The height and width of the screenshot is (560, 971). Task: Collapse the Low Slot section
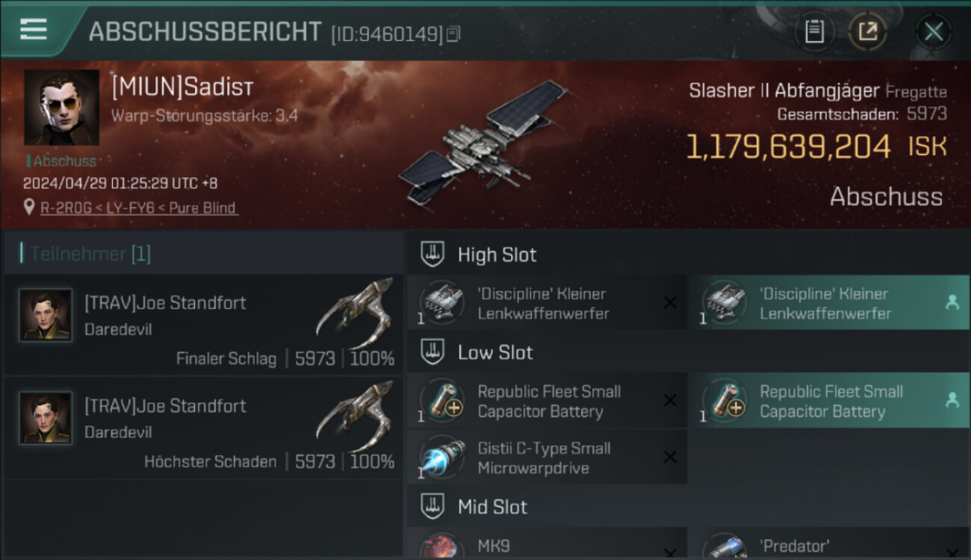[x=432, y=352]
